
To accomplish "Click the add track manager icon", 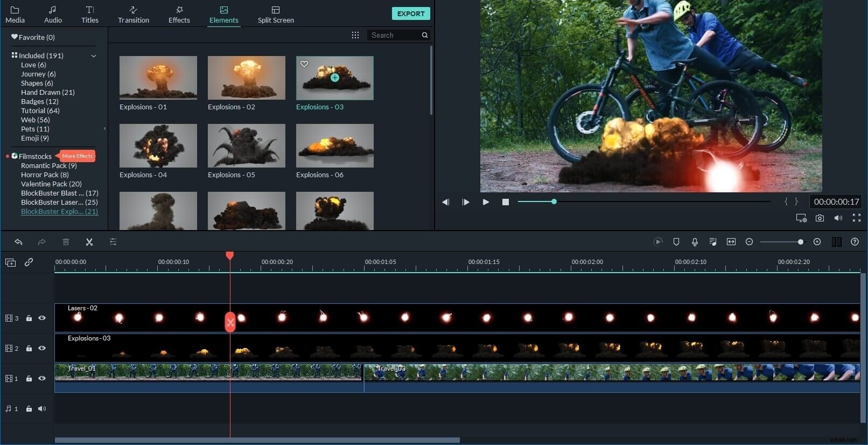I will click(10, 262).
